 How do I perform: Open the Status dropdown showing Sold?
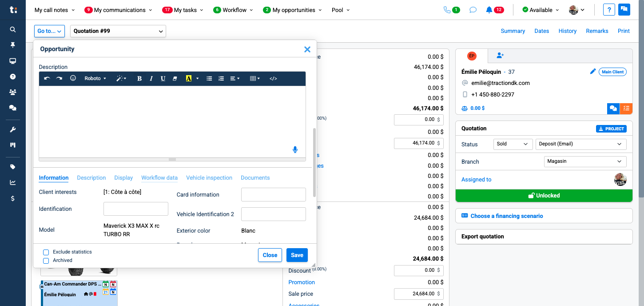[x=513, y=144]
